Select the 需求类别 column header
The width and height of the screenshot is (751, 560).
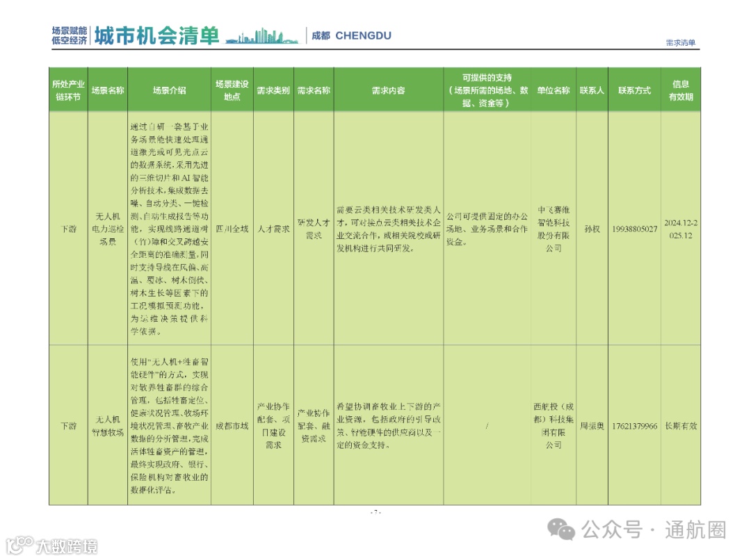(273, 90)
